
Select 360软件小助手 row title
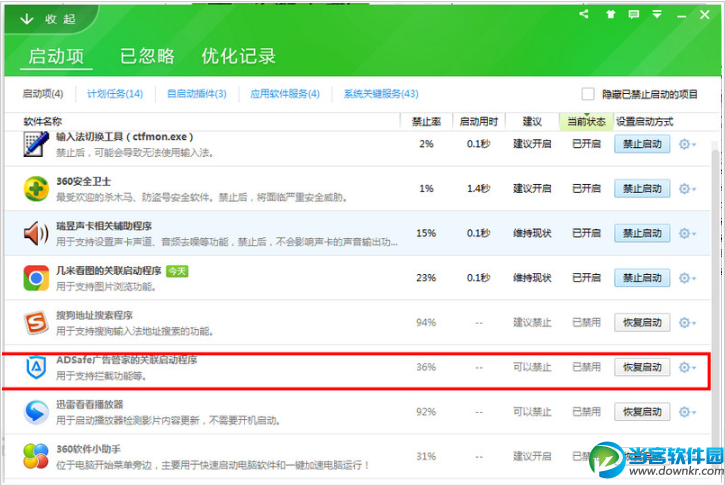click(x=88, y=449)
